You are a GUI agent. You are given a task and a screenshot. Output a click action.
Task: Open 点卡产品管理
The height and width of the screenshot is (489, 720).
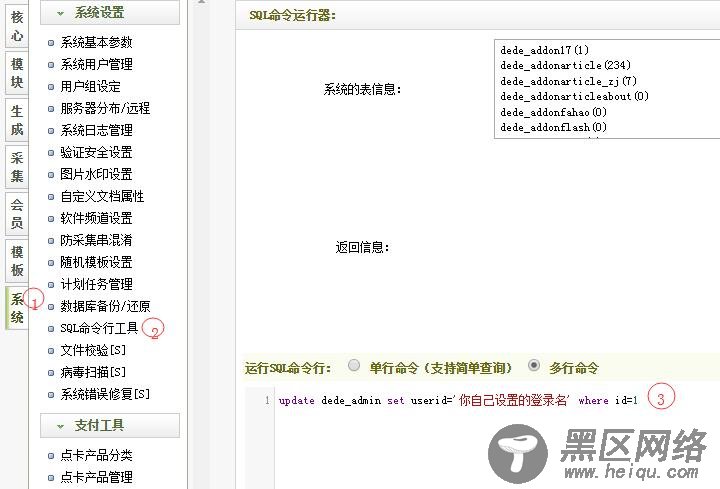point(96,477)
